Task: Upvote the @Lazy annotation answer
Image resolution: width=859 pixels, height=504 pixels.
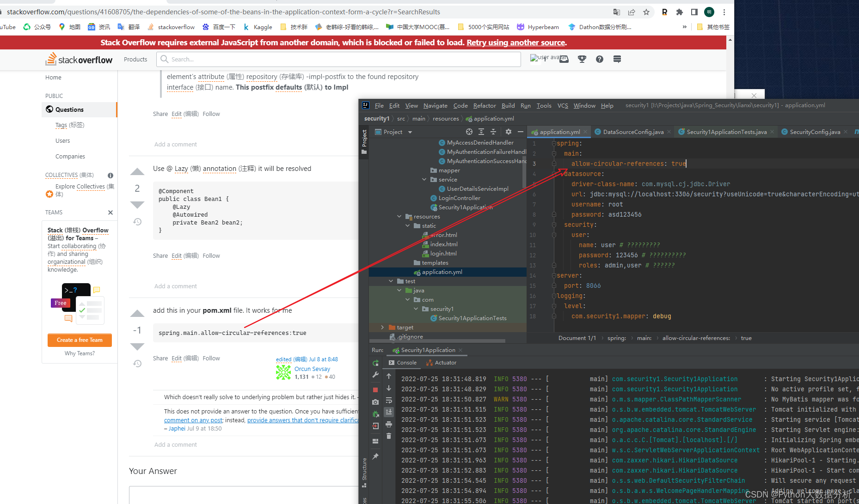Action: point(137,171)
